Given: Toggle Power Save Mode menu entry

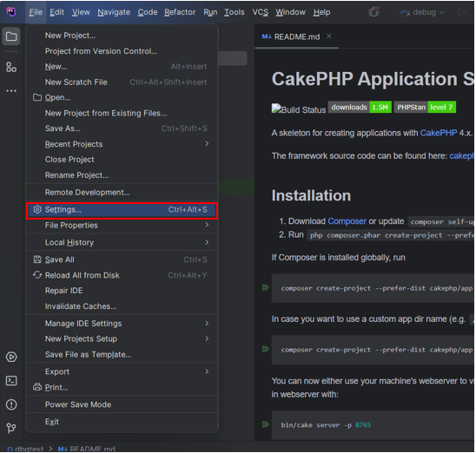Looking at the screenshot, I should click(122, 404).
